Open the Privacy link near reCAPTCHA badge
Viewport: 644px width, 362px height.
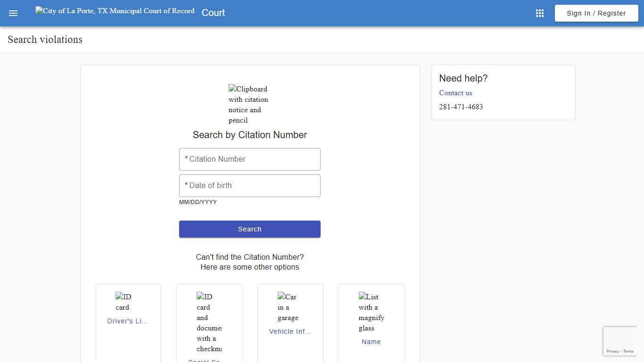[x=613, y=351]
